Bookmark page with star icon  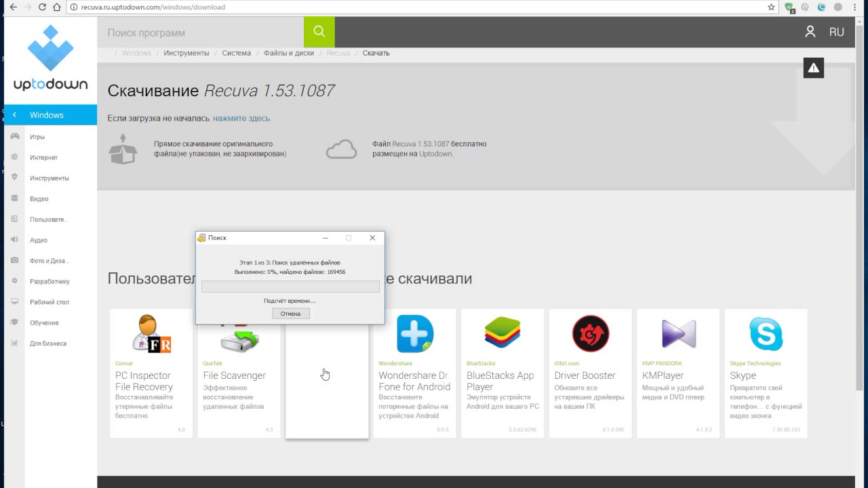tap(772, 7)
